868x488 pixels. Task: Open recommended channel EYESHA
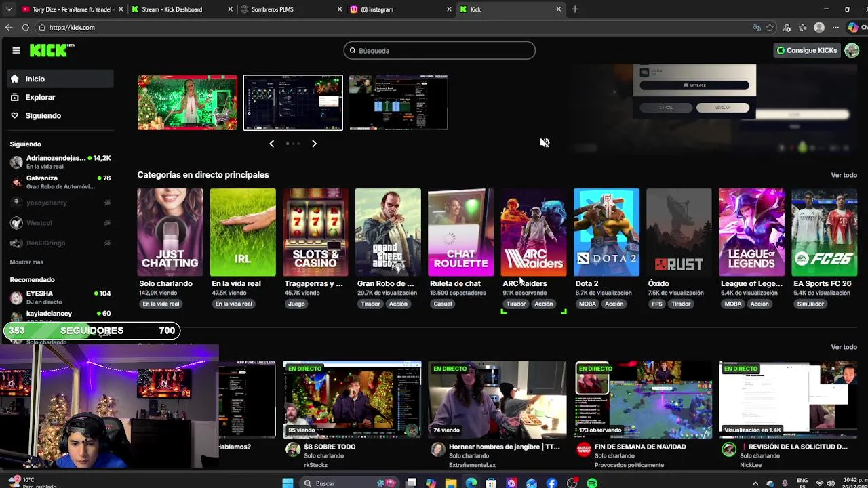pyautogui.click(x=61, y=297)
